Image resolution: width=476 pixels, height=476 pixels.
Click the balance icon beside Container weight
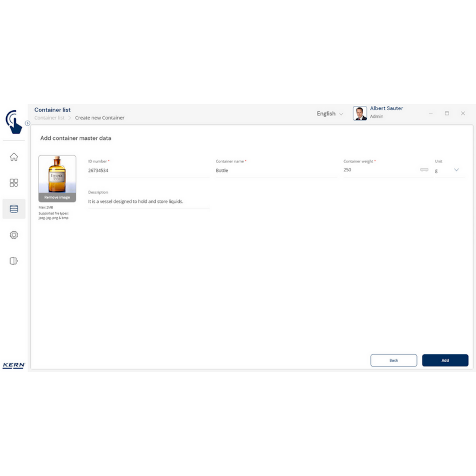(x=424, y=170)
